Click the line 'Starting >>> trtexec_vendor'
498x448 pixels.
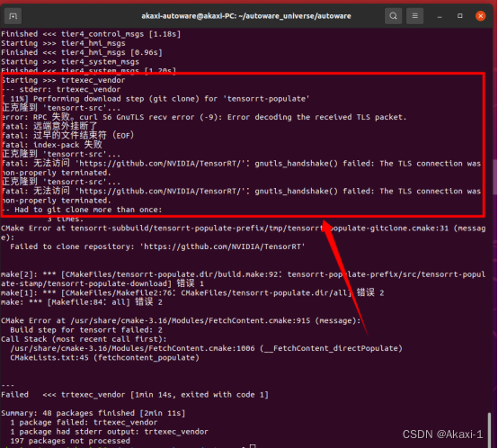pos(64,80)
